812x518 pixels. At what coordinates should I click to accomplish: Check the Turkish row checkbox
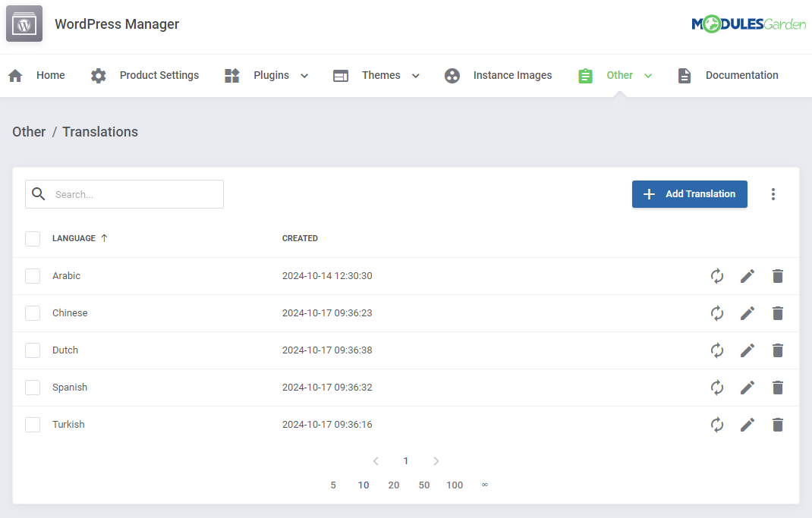[33, 425]
